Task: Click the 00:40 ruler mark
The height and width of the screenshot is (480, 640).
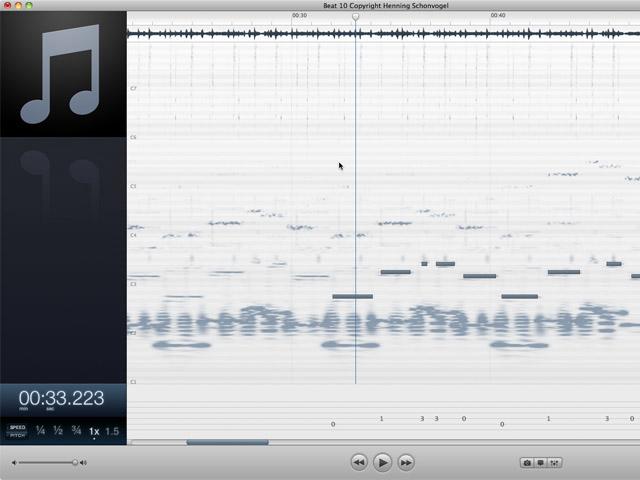Action: coord(498,15)
